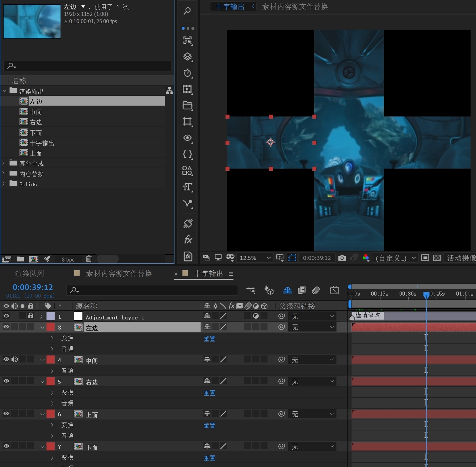
Task: Click the curly braces expression icon
Action: [188, 154]
